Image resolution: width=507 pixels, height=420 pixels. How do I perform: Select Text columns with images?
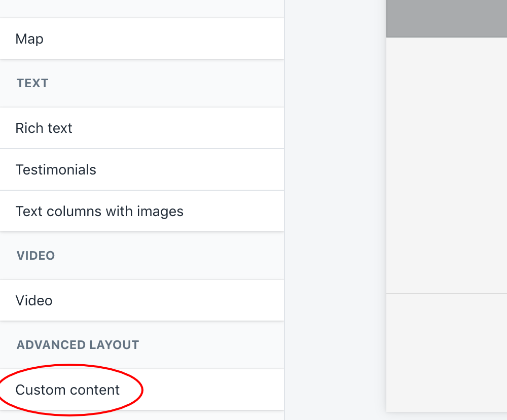coord(99,211)
